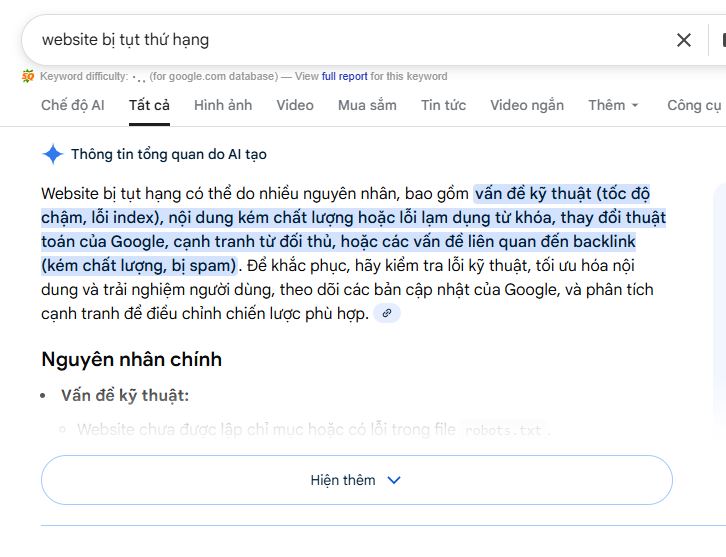Screen dimensions: 726x557
Task: Expand the Thêm dropdown menu
Action: click(613, 105)
